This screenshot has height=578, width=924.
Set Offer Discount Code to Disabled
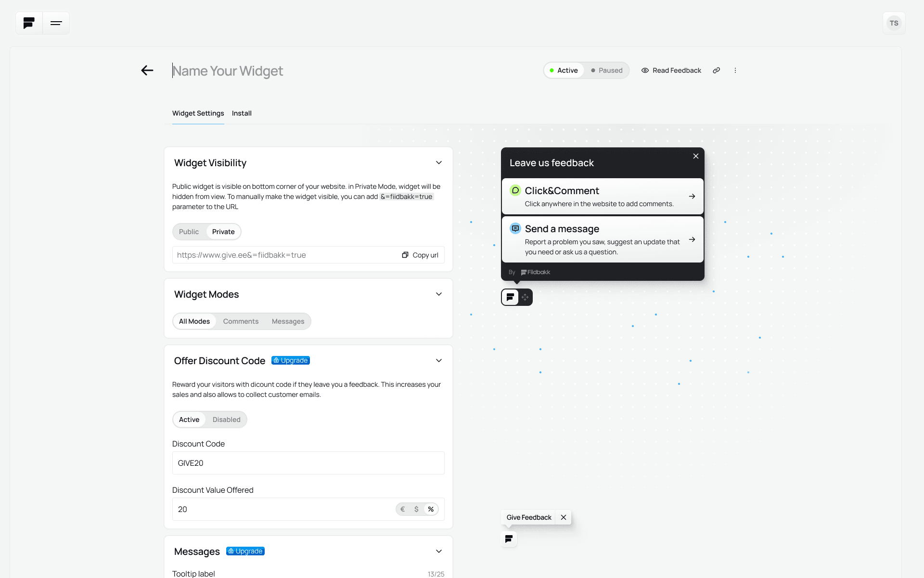[x=226, y=420]
